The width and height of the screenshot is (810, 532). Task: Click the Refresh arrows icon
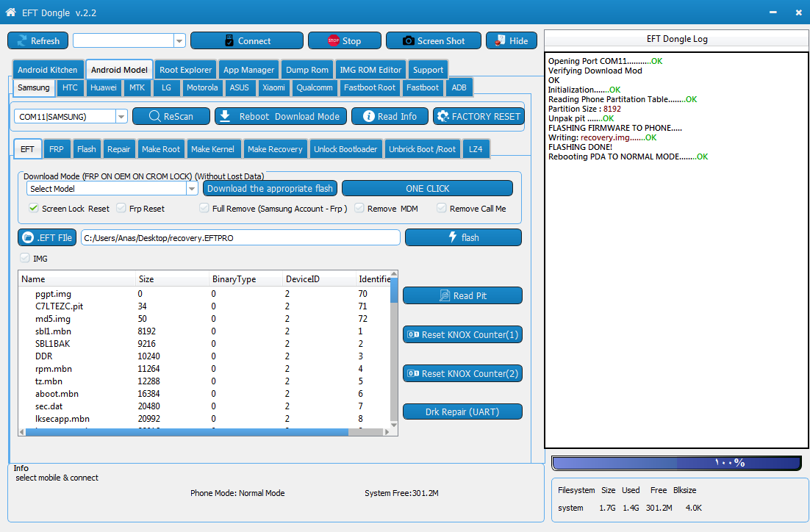[22, 41]
